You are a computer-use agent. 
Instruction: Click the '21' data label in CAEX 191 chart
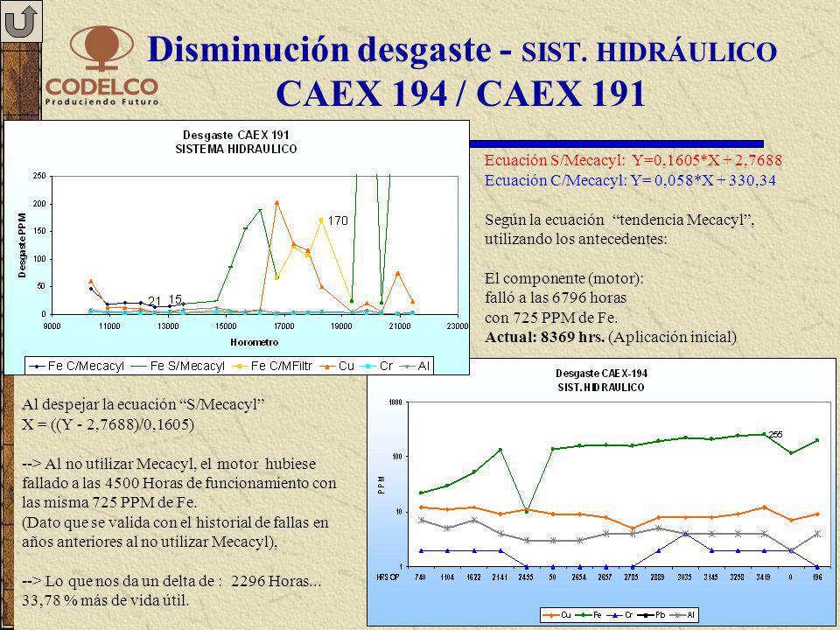(154, 300)
